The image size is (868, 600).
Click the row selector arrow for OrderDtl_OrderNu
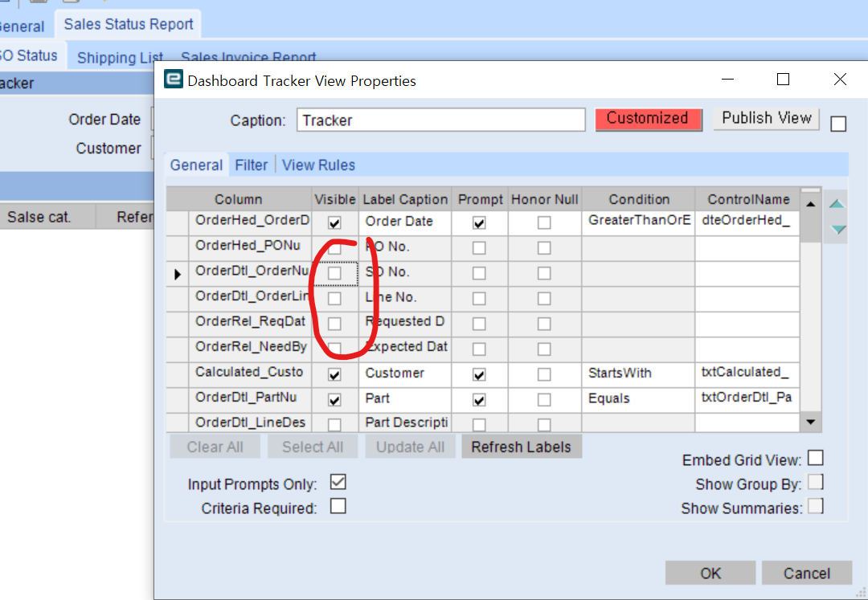click(177, 274)
